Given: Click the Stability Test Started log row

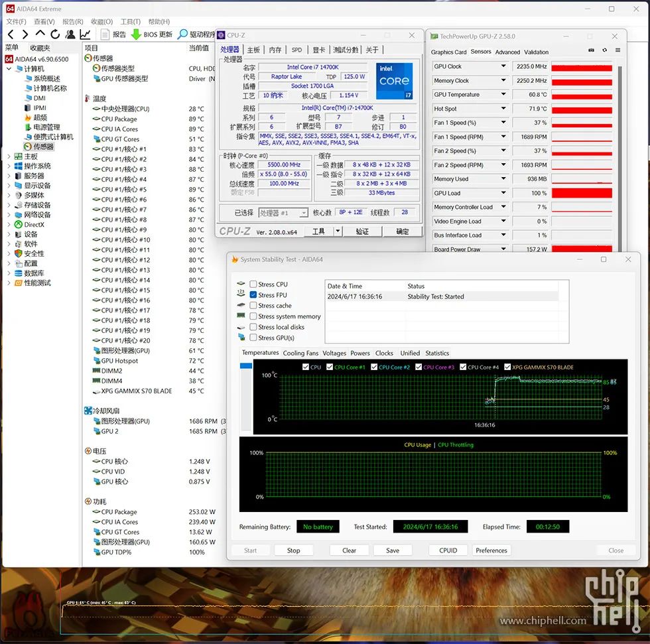Looking at the screenshot, I should (442, 296).
